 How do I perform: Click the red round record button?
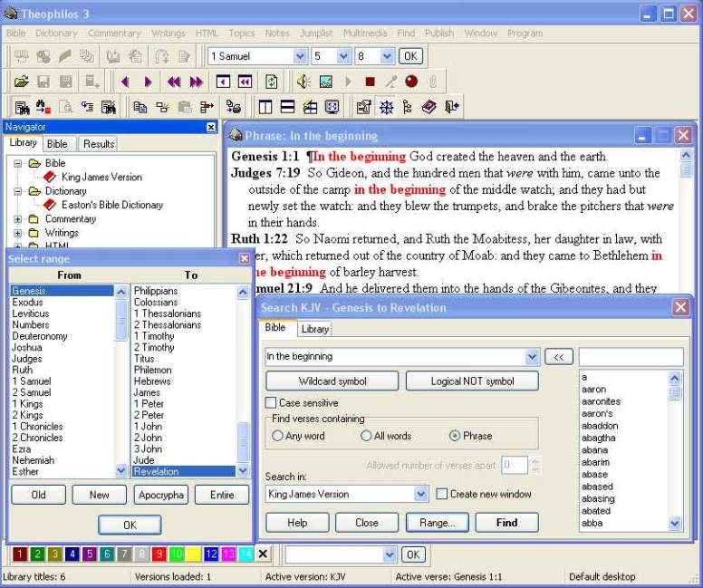click(x=411, y=82)
